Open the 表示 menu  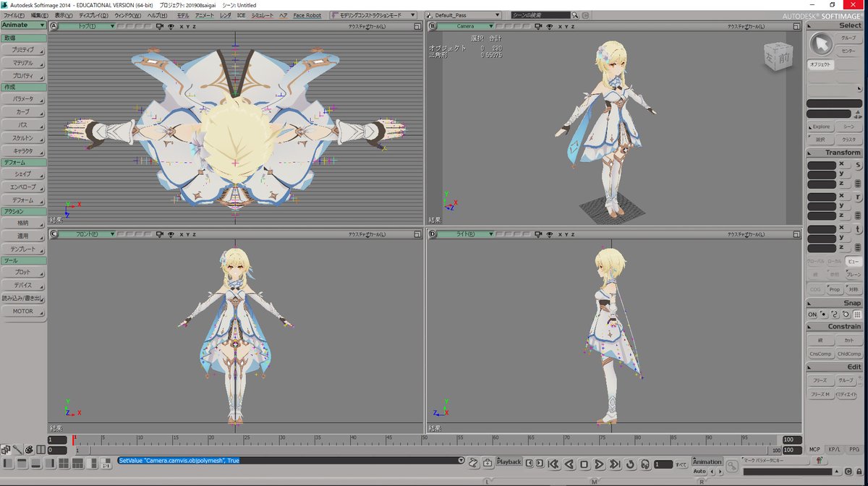(64, 15)
